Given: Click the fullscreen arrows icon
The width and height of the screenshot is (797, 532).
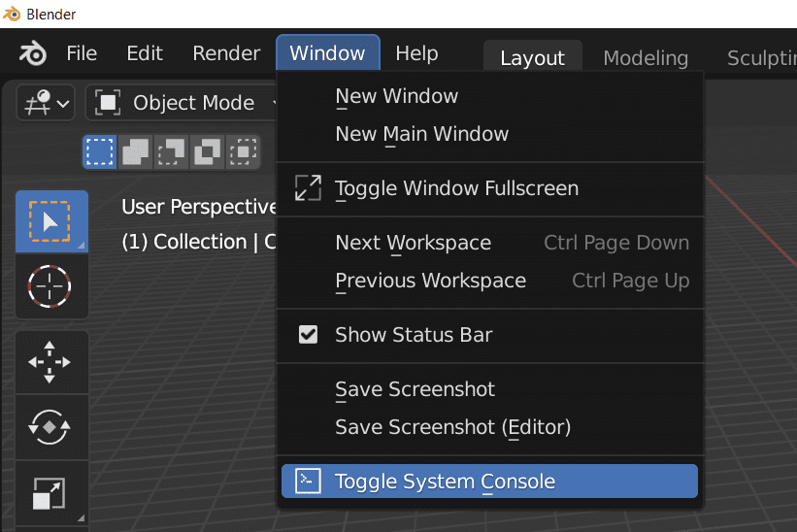Looking at the screenshot, I should pyautogui.click(x=308, y=188).
